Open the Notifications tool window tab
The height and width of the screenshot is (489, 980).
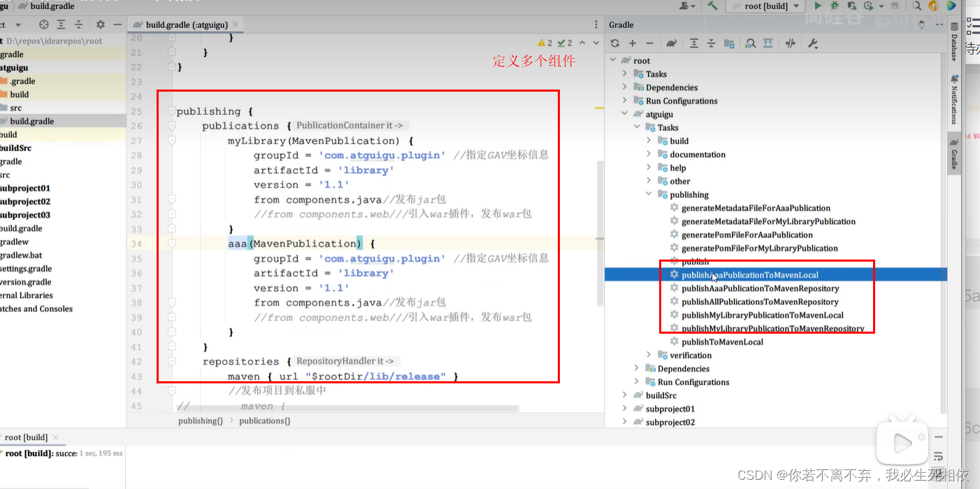point(954,101)
